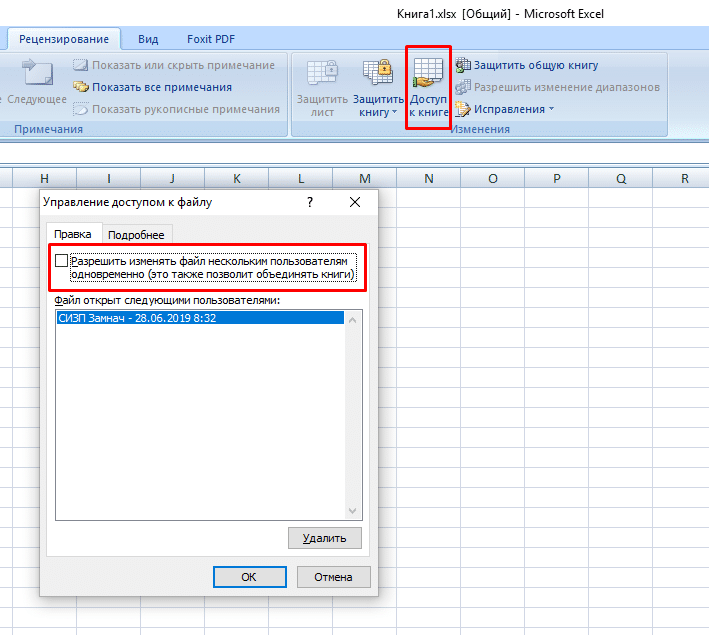
Task: Click Показать рукописные примечания
Action: [x=177, y=109]
